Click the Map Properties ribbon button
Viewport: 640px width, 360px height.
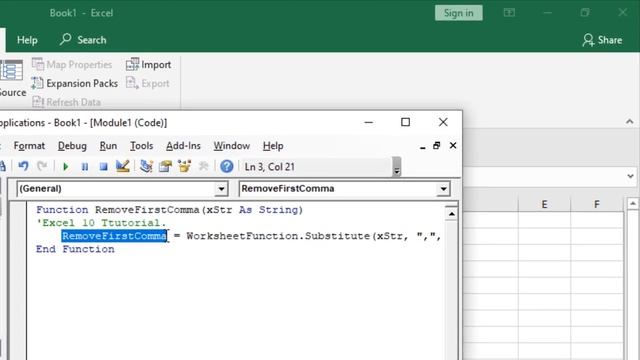72,64
